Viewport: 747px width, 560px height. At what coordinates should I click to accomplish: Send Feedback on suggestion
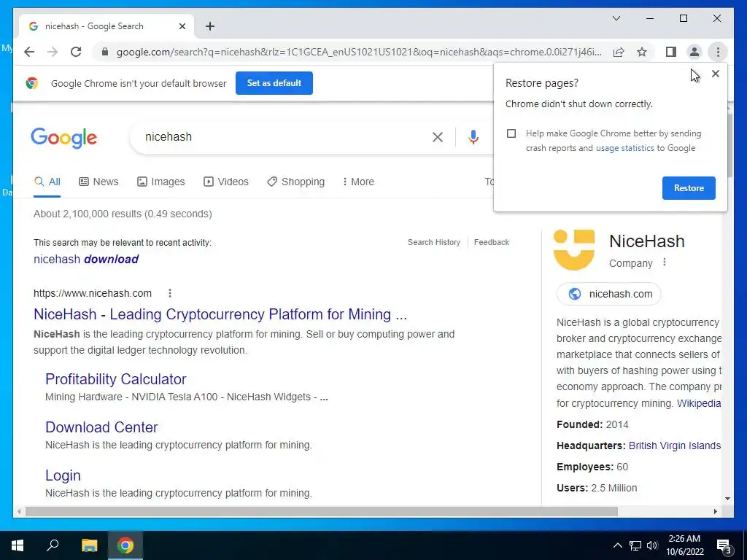[492, 242]
